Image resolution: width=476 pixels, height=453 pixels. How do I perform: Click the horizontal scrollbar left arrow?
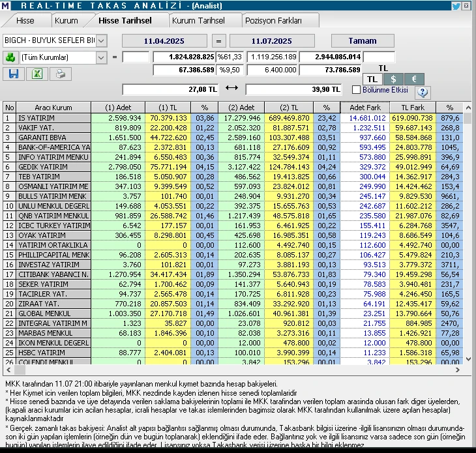pyautogui.click(x=8, y=370)
